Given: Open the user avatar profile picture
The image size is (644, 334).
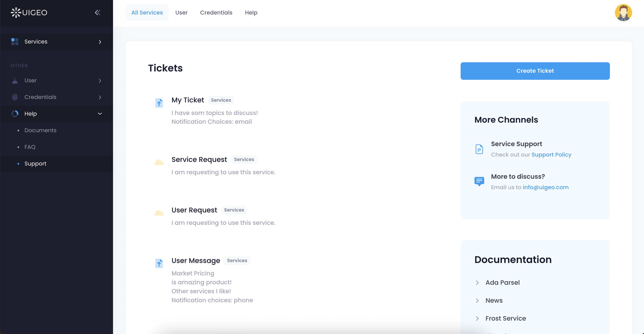Looking at the screenshot, I should coord(623,13).
